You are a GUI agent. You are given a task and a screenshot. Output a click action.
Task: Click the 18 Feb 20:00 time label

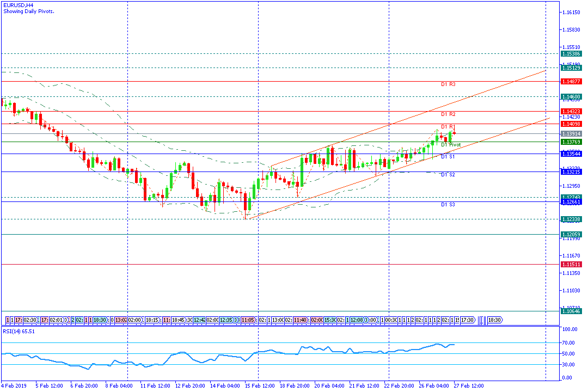click(295, 386)
